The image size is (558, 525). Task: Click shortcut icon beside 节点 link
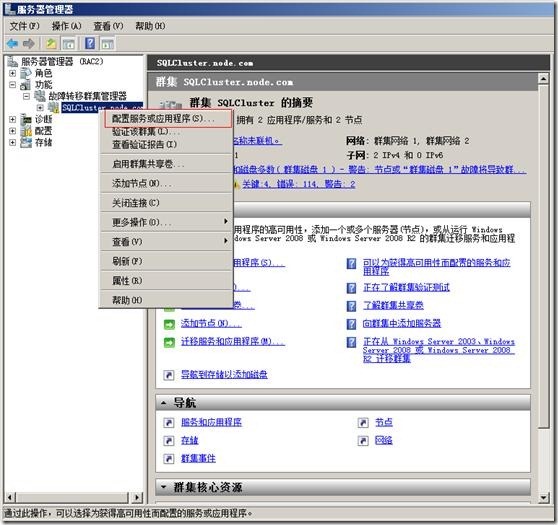[x=363, y=422]
